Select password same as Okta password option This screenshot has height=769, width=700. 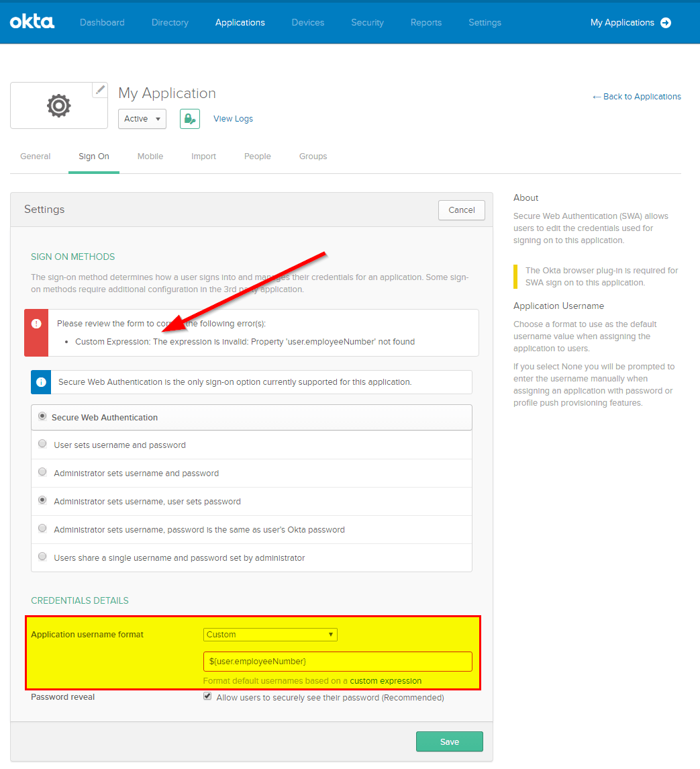[43, 528]
